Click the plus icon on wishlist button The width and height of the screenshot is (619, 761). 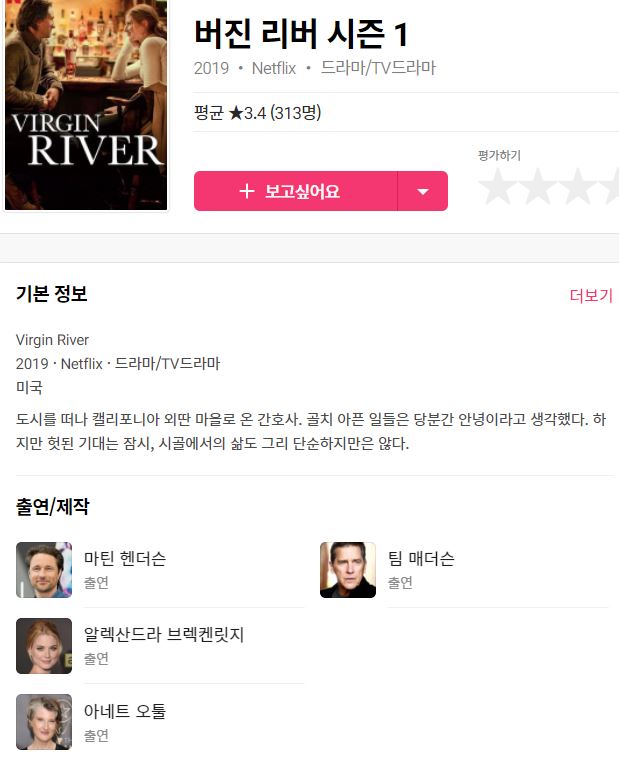247,191
